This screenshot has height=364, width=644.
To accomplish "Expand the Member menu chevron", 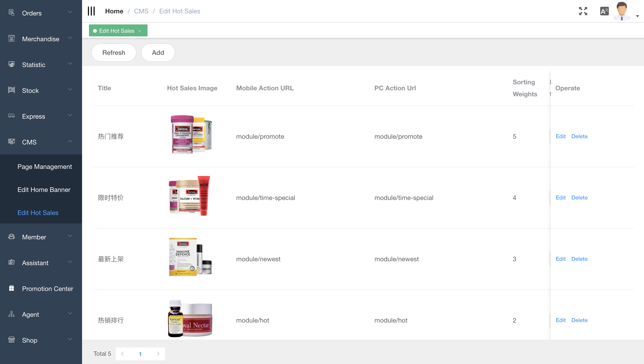I will click(x=70, y=236).
